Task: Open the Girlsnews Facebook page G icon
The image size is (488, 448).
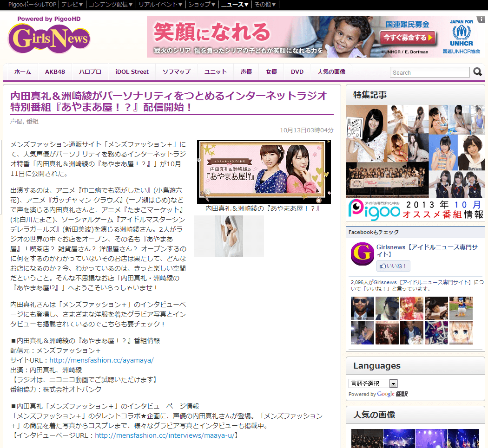Action: (x=363, y=254)
